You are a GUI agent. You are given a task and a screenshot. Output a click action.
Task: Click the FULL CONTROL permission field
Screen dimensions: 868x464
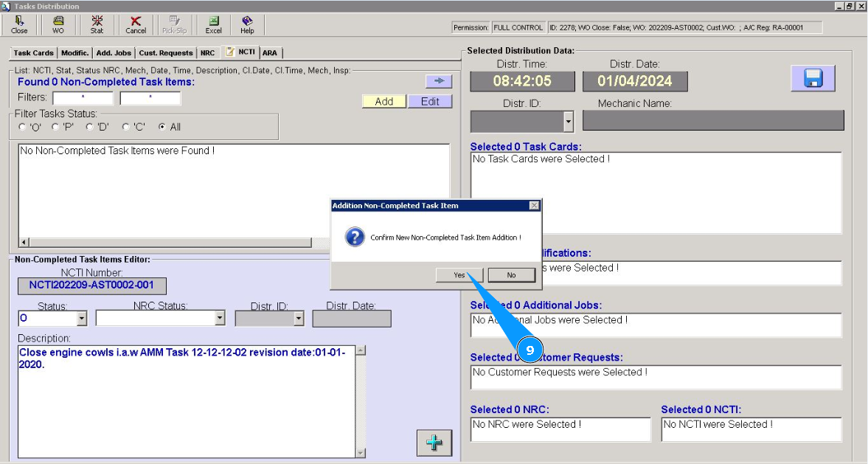point(518,28)
